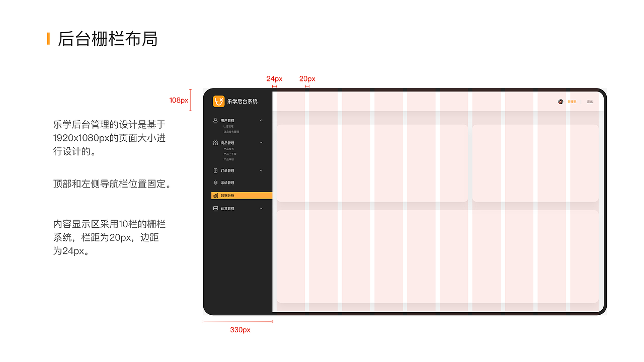Viewport: 644px width, 362px height.
Task: Collapse the 用户管理 menu section
Action: [261, 120]
